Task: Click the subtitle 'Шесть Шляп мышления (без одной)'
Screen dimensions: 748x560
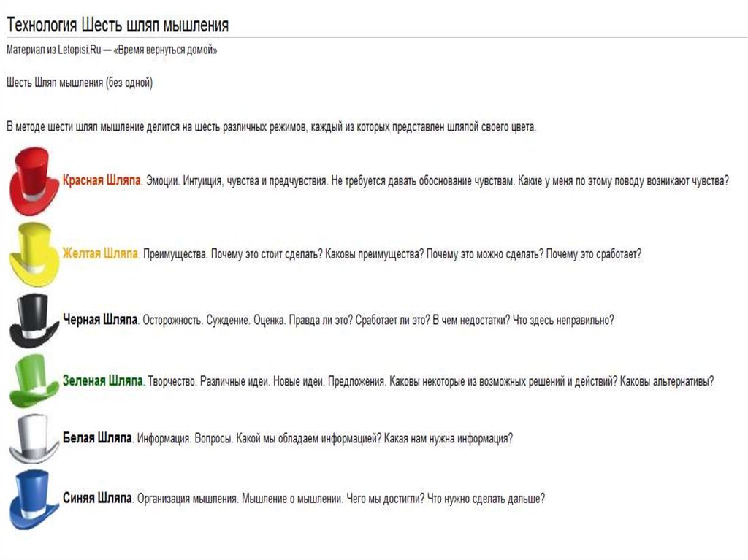Action: tap(79, 83)
